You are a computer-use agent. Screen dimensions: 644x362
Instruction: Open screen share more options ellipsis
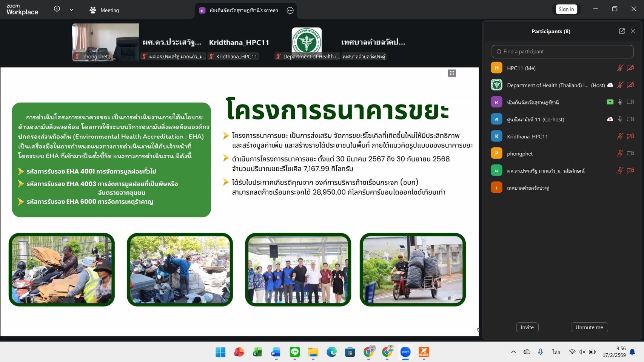coord(290,11)
